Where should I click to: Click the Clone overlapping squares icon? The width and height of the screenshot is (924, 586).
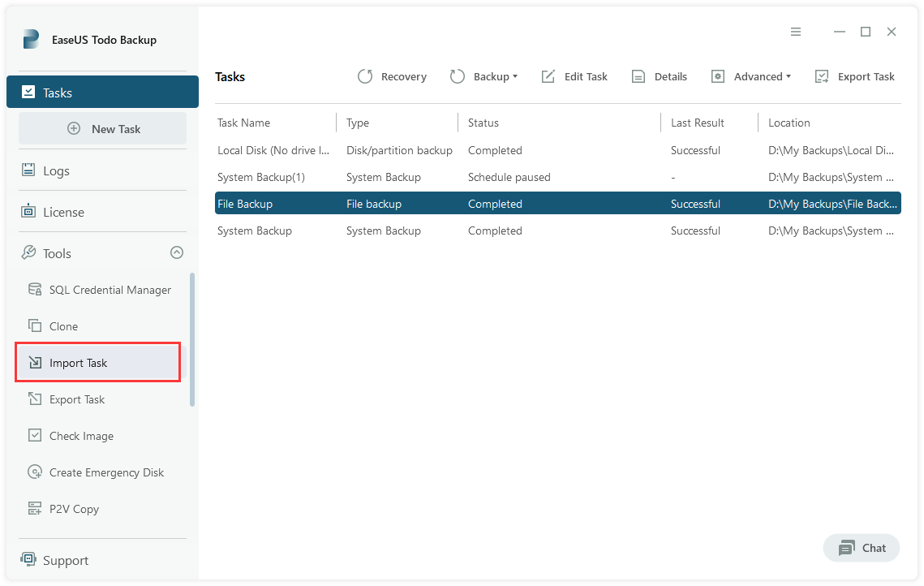(x=35, y=325)
